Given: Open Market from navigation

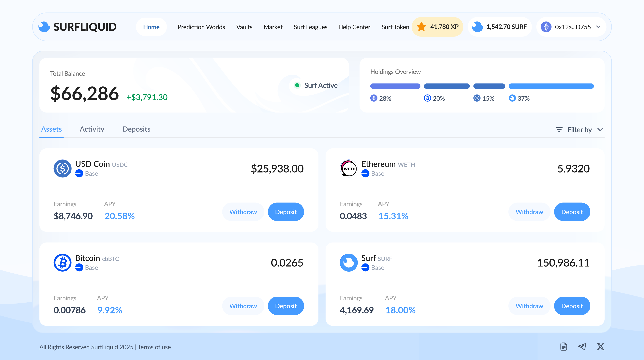Looking at the screenshot, I should click(x=273, y=27).
